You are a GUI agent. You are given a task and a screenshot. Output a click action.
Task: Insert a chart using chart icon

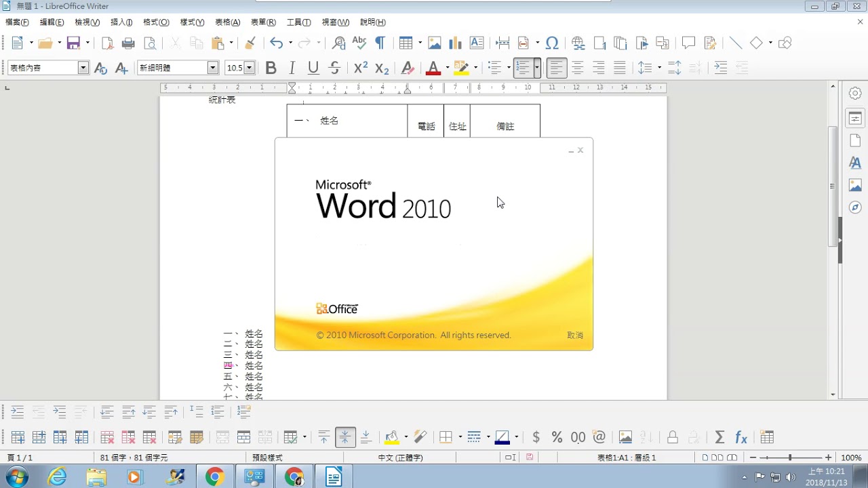tap(455, 43)
